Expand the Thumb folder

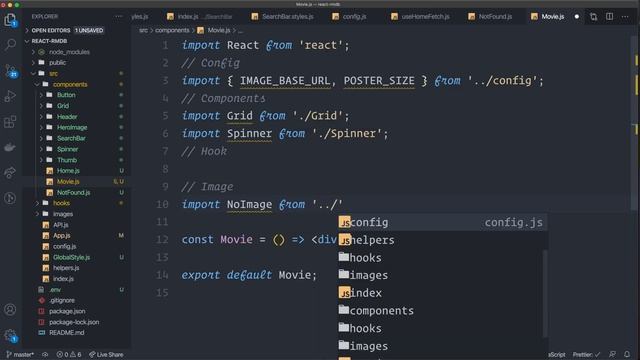(x=67, y=160)
